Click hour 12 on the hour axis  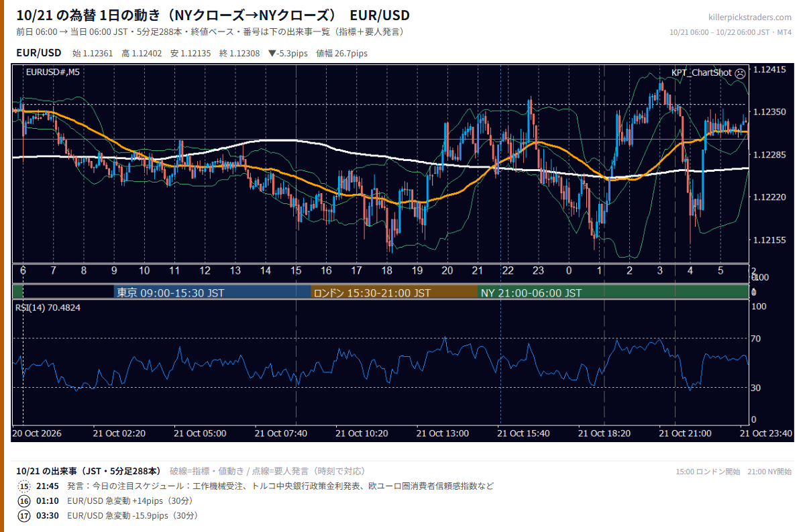tap(205, 270)
